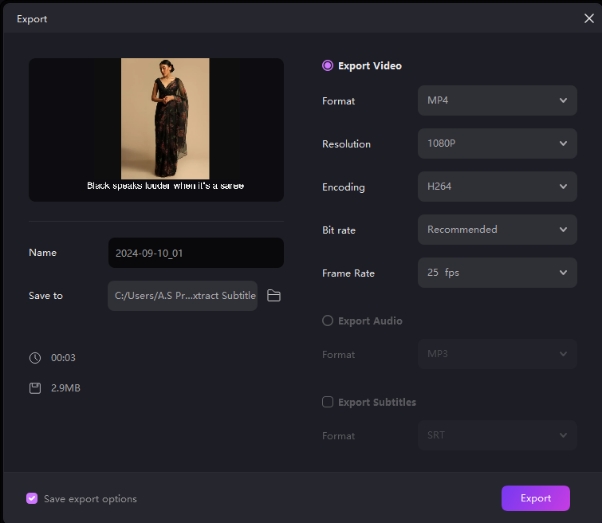602x523 pixels.
Task: Open the MP3 audio format dropdown
Action: click(x=496, y=355)
